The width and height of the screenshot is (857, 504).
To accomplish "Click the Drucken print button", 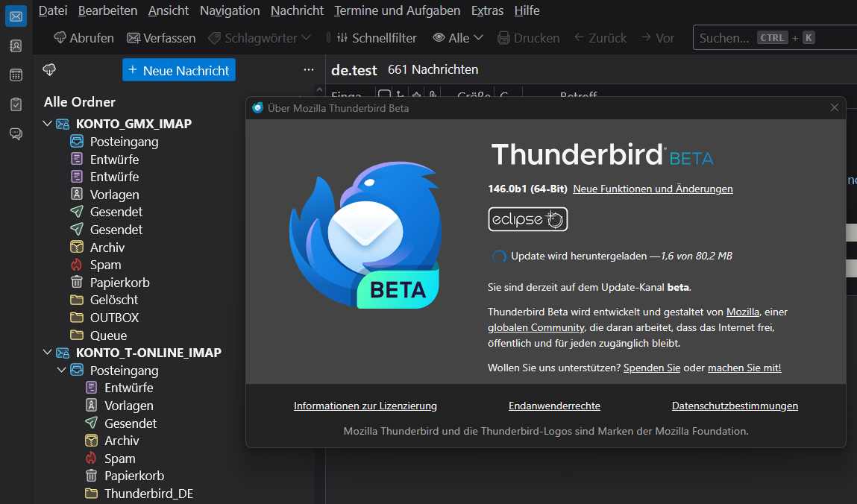I will tap(529, 38).
